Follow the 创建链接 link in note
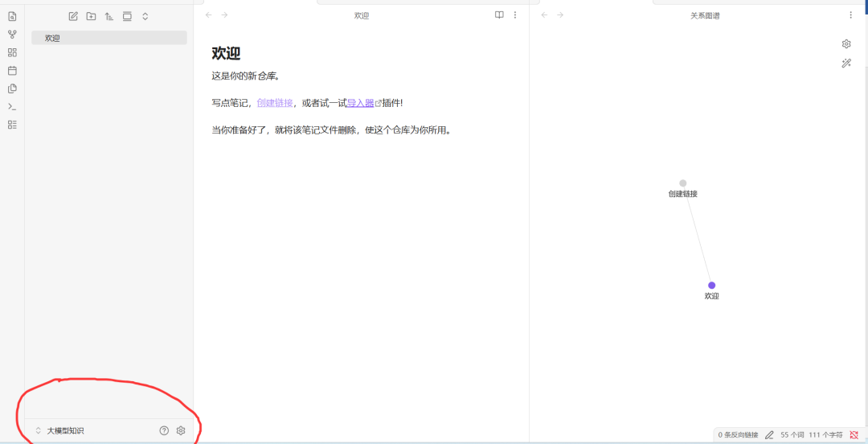868x444 pixels. pyautogui.click(x=275, y=102)
